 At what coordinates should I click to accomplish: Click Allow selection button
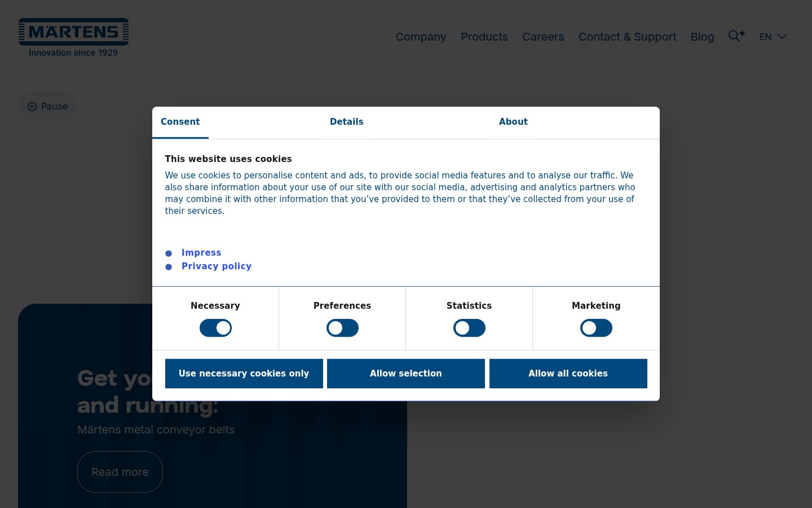pyautogui.click(x=406, y=374)
